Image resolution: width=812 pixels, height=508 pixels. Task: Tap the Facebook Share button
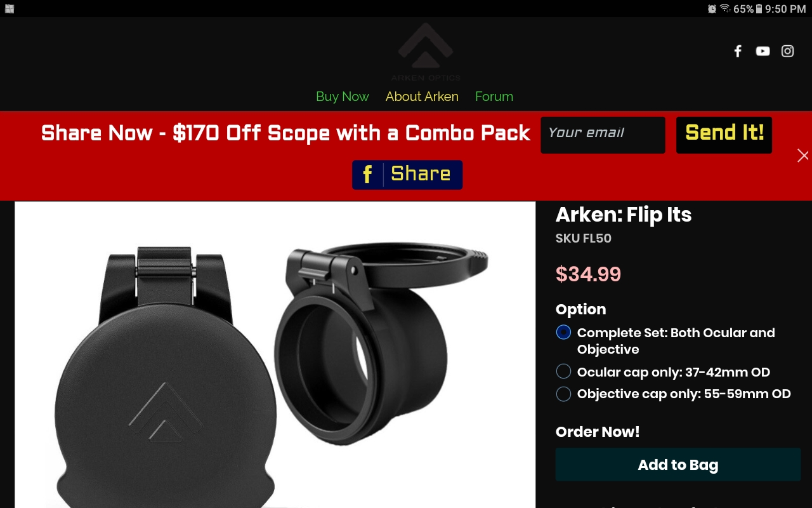click(407, 175)
